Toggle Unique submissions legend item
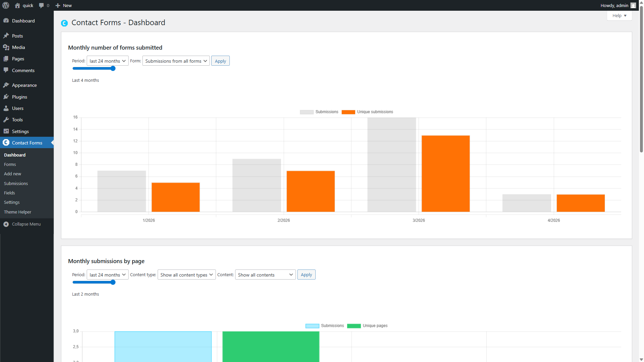Viewport: 644px width, 362px height. coord(367,112)
